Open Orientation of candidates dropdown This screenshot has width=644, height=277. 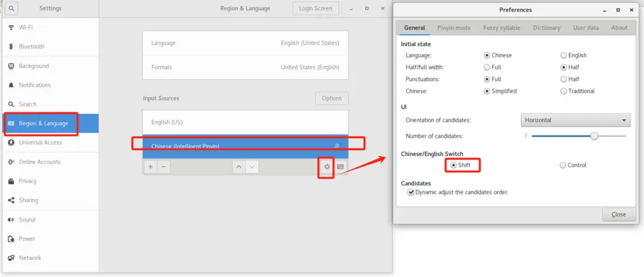click(x=575, y=120)
